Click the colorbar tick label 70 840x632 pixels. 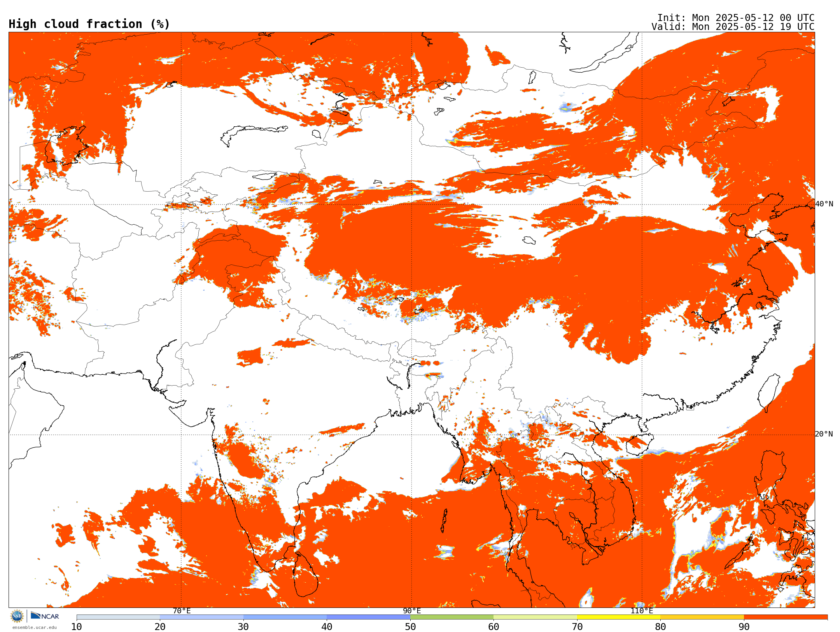[x=577, y=627]
